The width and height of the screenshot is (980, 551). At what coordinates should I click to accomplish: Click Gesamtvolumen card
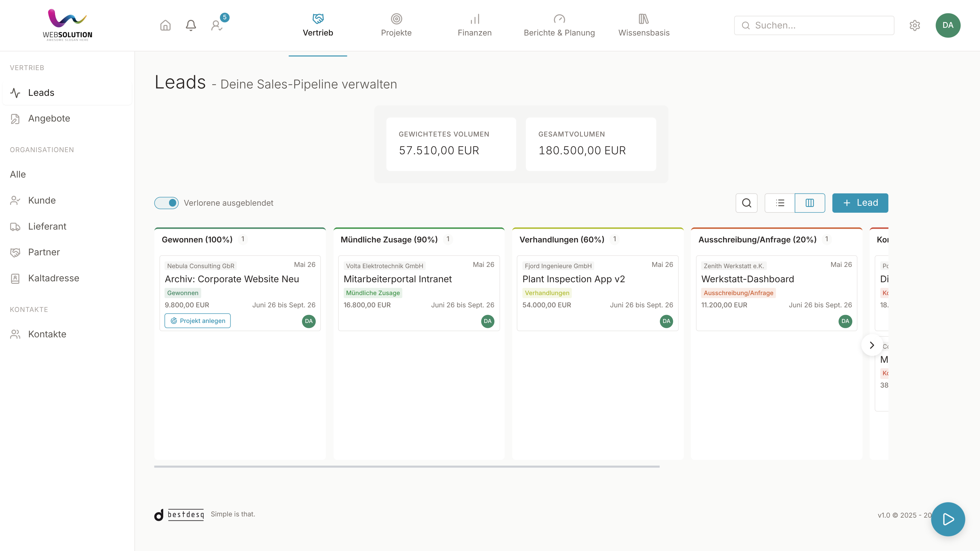point(590,144)
